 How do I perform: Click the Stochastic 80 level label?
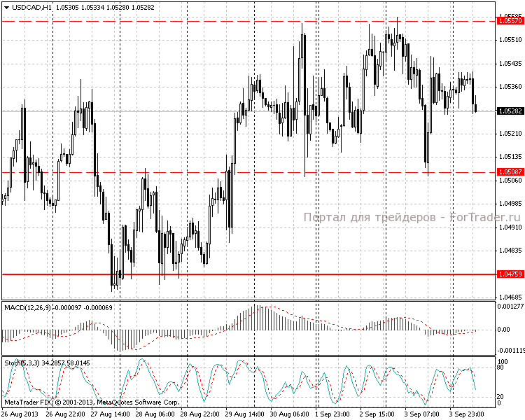pos(500,367)
